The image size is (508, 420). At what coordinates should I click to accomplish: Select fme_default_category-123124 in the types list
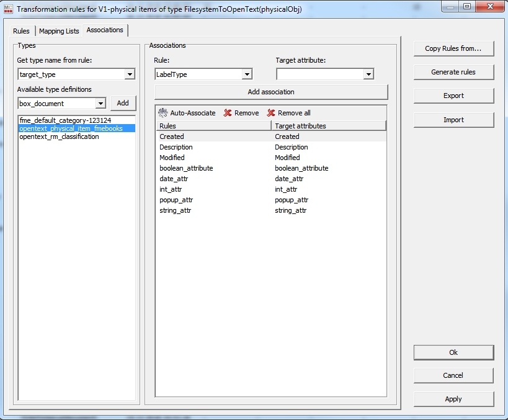click(x=65, y=120)
